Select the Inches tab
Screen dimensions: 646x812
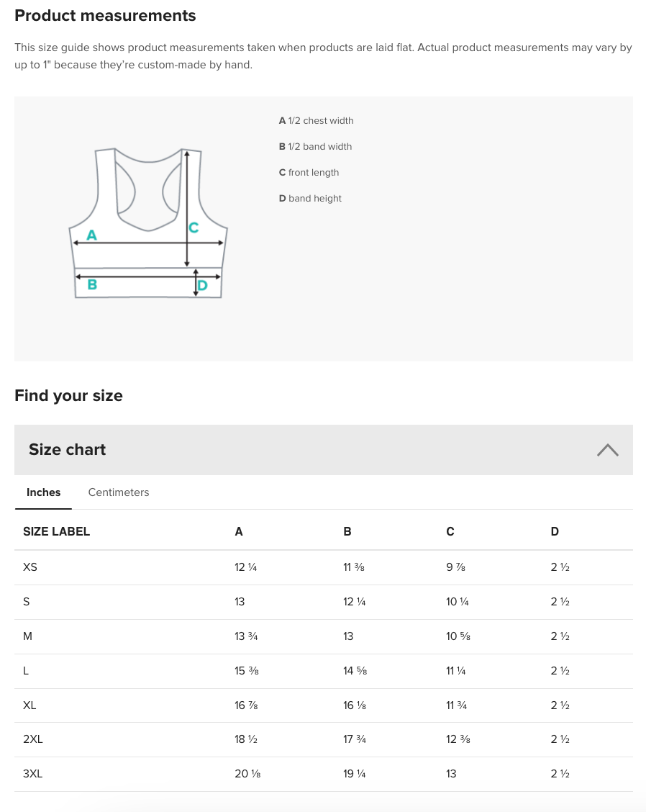[x=43, y=492]
